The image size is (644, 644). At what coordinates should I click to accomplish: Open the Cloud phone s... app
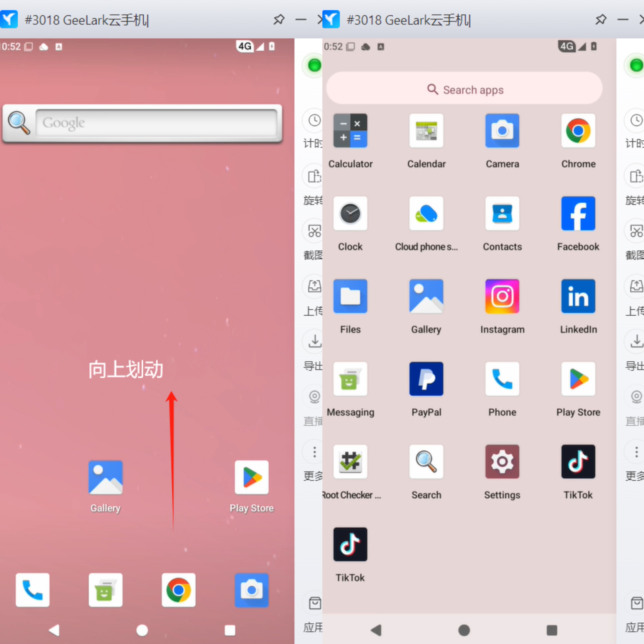(x=426, y=213)
